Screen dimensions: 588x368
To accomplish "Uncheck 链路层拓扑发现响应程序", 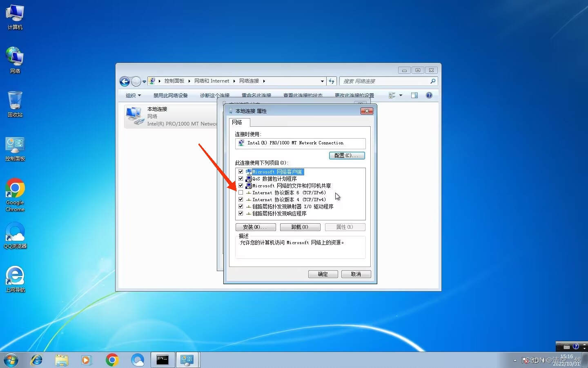I will (x=241, y=213).
